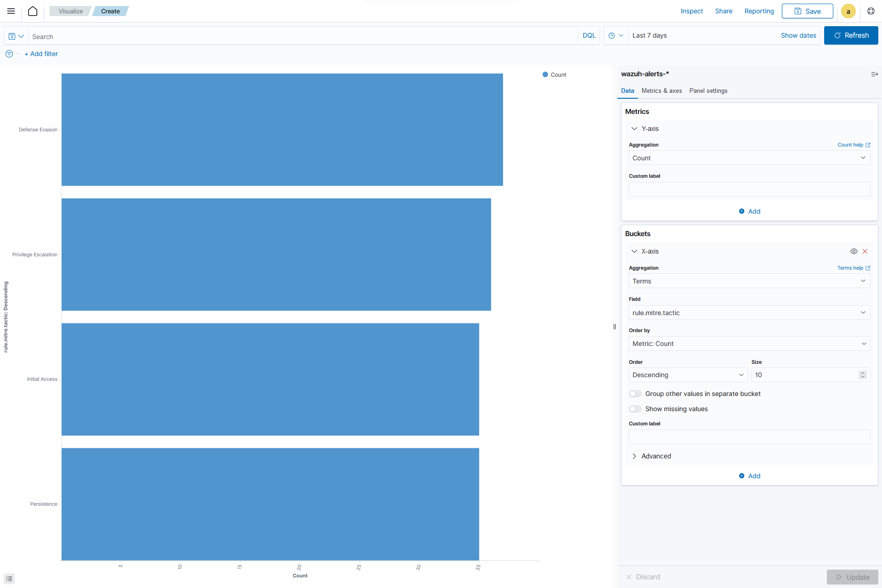Open the rule.mitre.tactic field dropdown
Image resolution: width=882 pixels, height=588 pixels.
[x=749, y=313]
